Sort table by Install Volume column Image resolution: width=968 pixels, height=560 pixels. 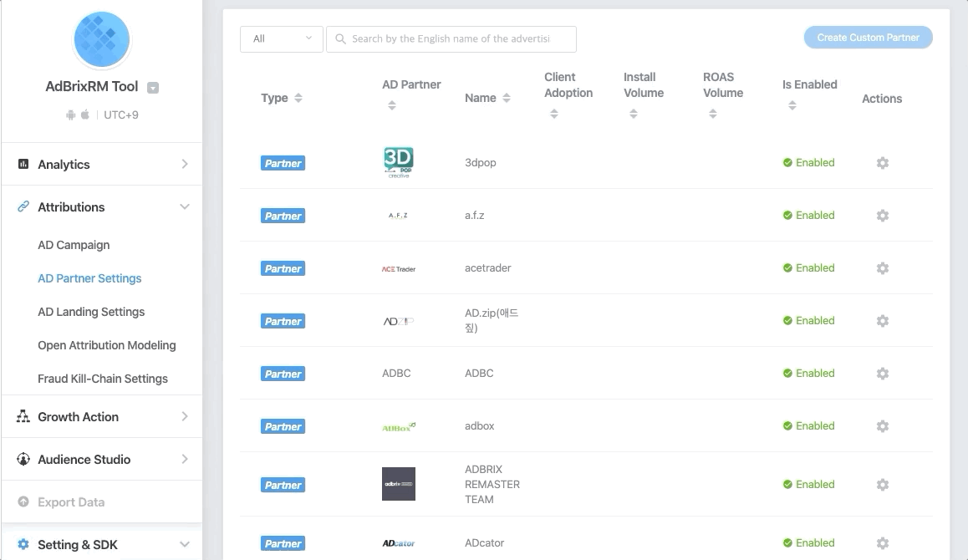click(x=634, y=114)
